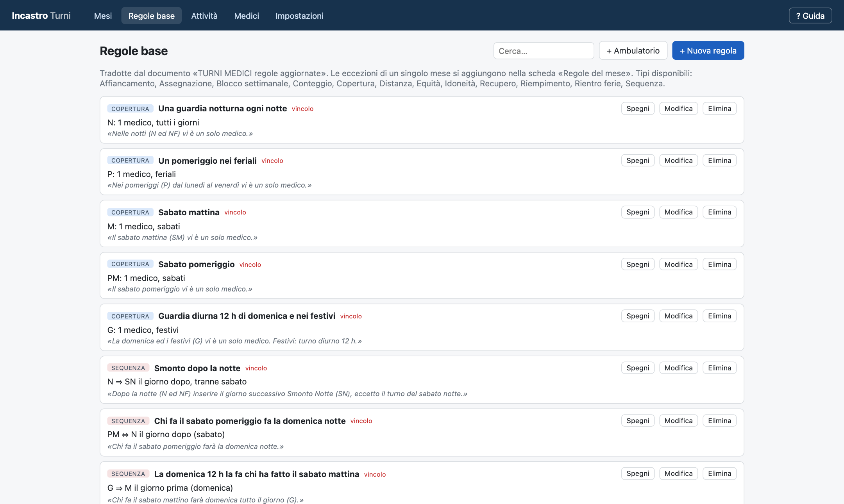Create a Nuova regola
Viewport: 844px width, 504px height.
tap(708, 50)
